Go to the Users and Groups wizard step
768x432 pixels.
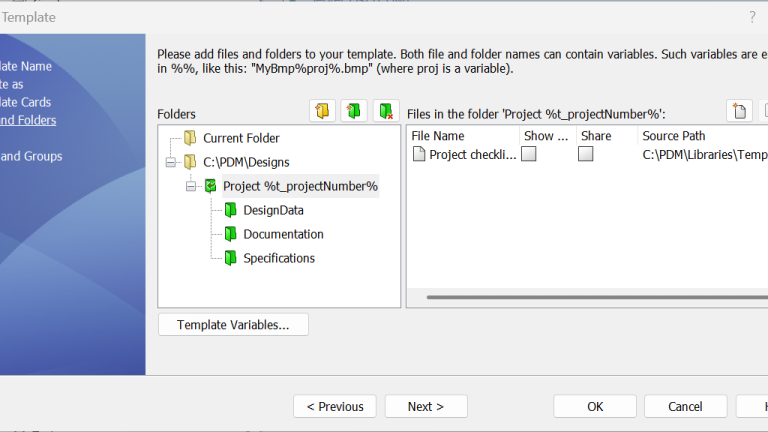point(31,156)
